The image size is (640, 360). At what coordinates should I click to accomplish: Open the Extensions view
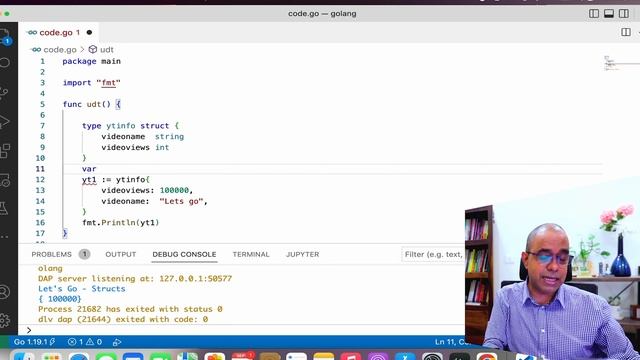[4, 151]
